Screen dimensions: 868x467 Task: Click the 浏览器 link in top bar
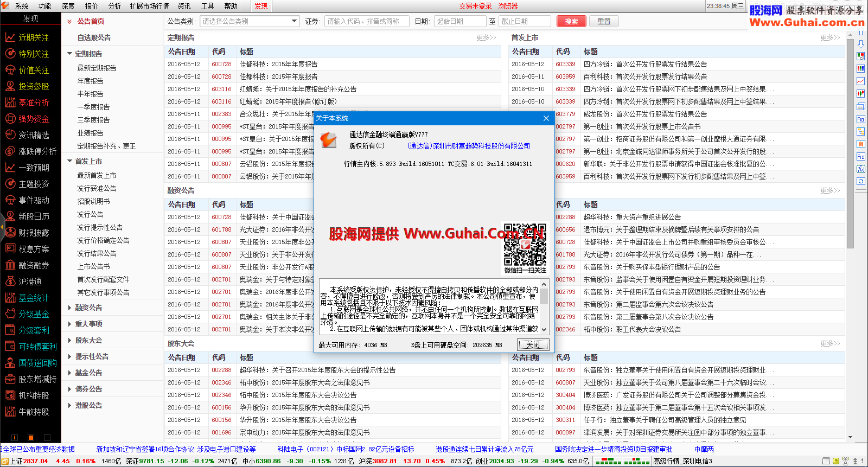(508, 6)
